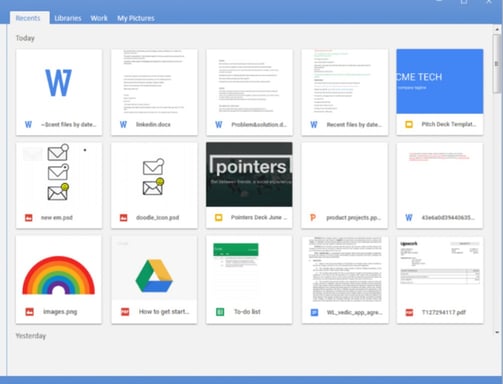The height and width of the screenshot is (384, 503).
Task: Click the yellow Slides icon beside Pitch Deck Template
Action: coord(409,124)
